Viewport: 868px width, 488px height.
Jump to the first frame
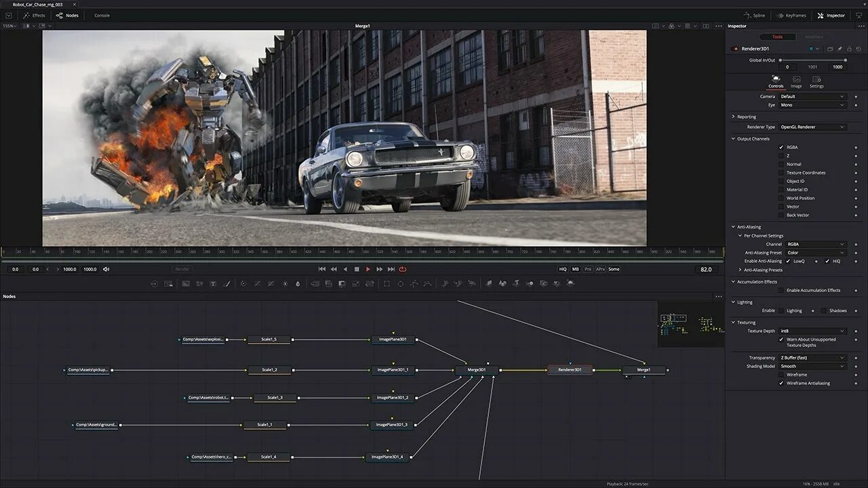point(322,269)
